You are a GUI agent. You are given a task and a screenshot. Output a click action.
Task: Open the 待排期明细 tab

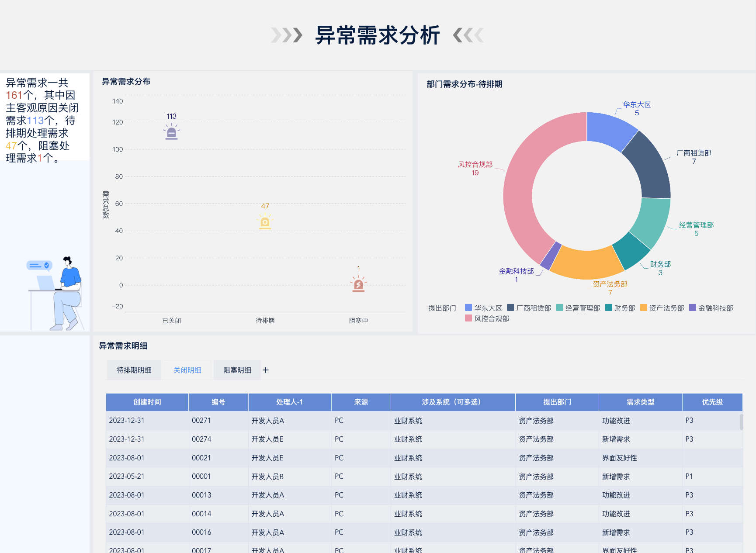tap(134, 370)
